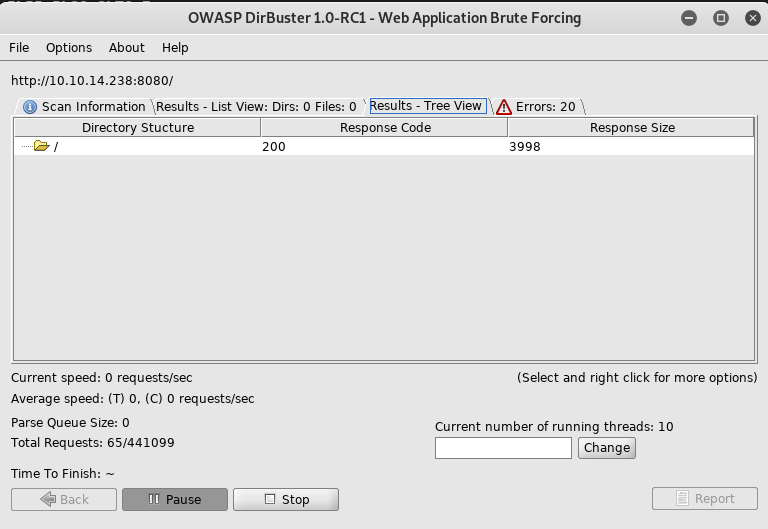The width and height of the screenshot is (768, 529).
Task: Click the Response Size column header
Action: tap(632, 127)
